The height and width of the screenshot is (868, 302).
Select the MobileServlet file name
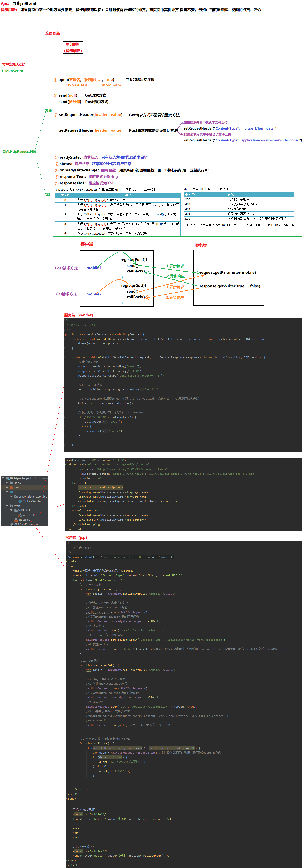point(32,501)
